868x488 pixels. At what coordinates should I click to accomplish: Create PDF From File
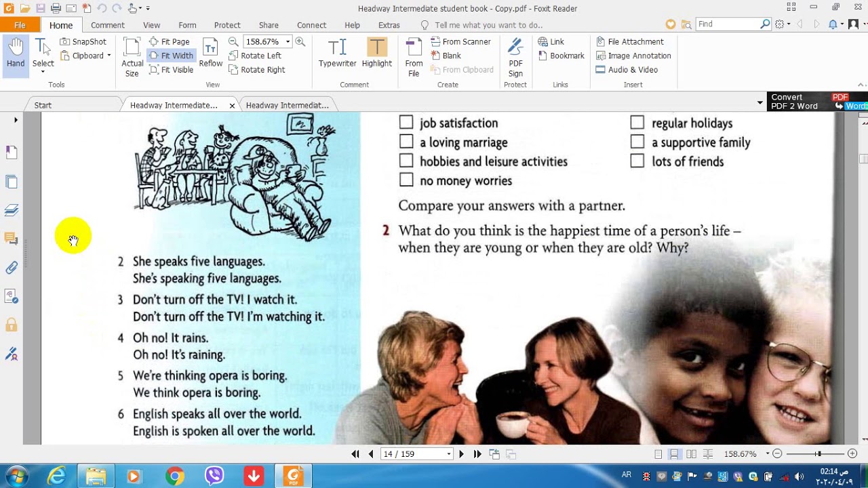414,58
